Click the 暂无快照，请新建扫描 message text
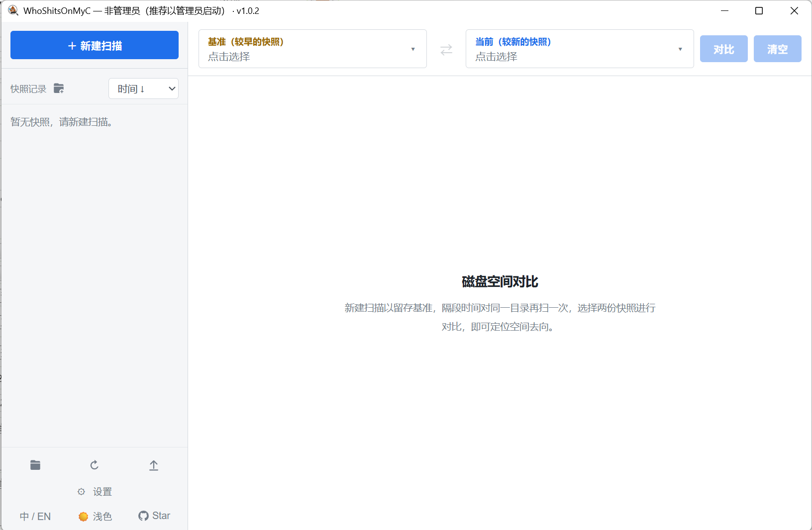Viewport: 812px width, 530px height. pos(63,122)
